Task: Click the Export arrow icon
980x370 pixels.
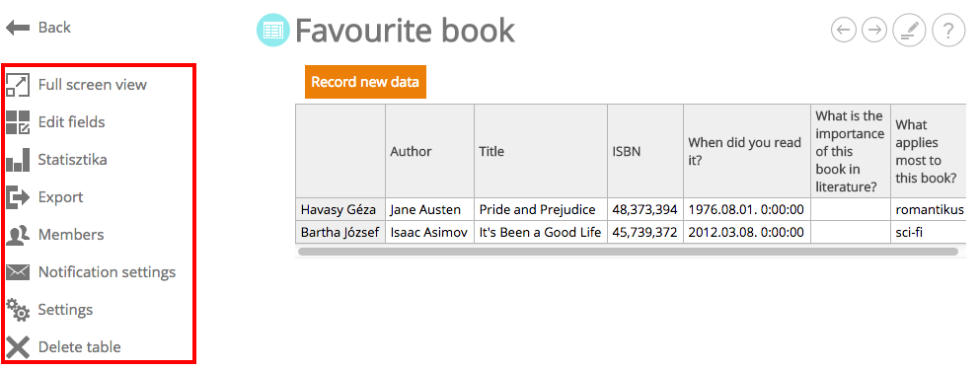Action: tap(18, 197)
